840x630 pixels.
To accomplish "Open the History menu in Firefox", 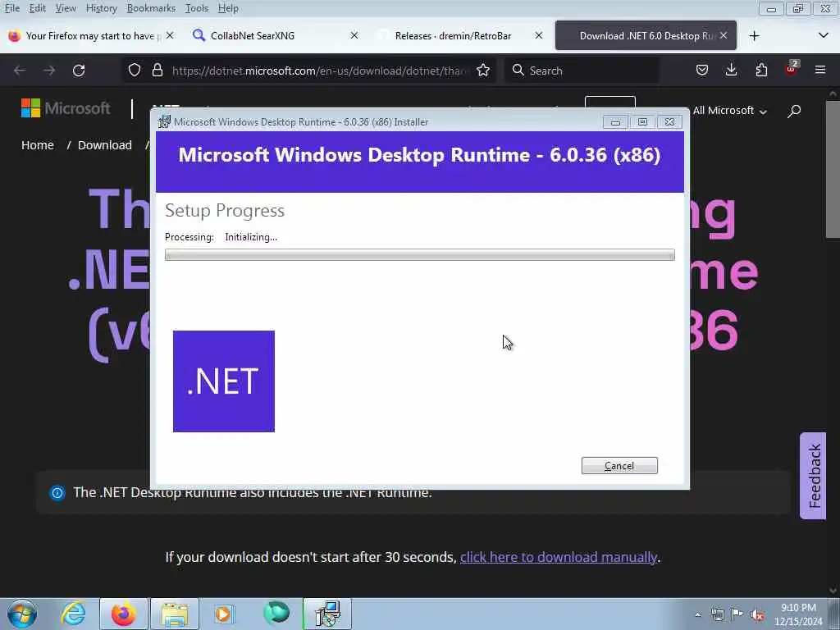I will 101,8.
